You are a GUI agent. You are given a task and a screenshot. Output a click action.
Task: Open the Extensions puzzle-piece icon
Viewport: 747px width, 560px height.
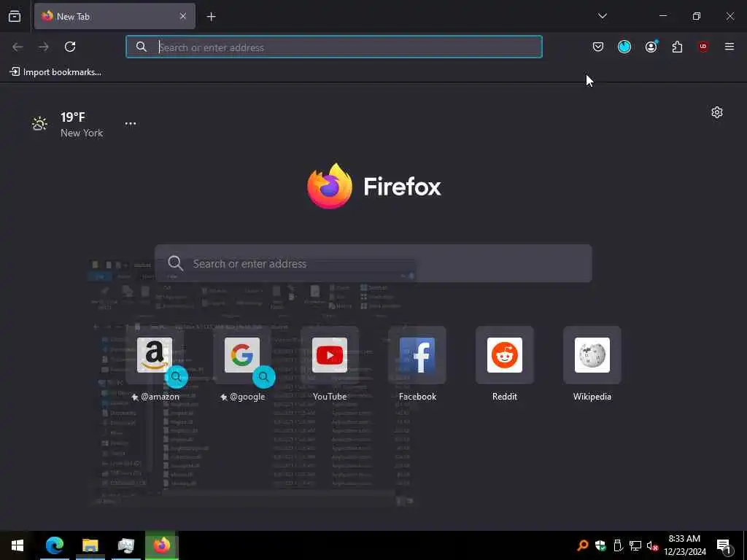point(677,47)
